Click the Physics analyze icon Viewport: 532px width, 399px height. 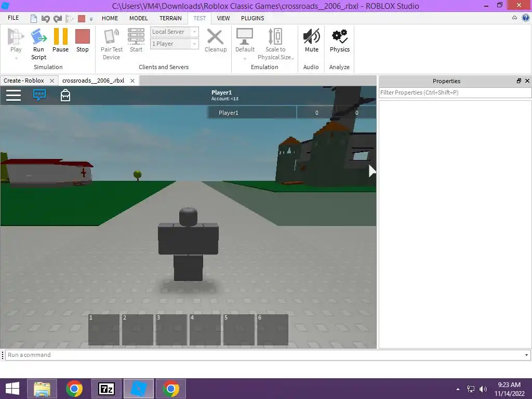[x=340, y=37]
